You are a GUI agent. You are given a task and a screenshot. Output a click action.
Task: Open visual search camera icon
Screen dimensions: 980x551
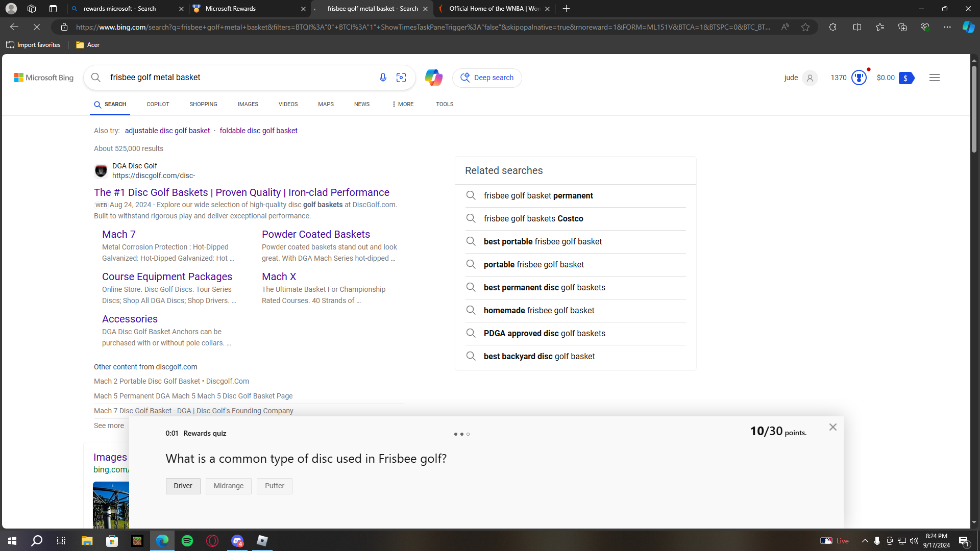pyautogui.click(x=401, y=78)
